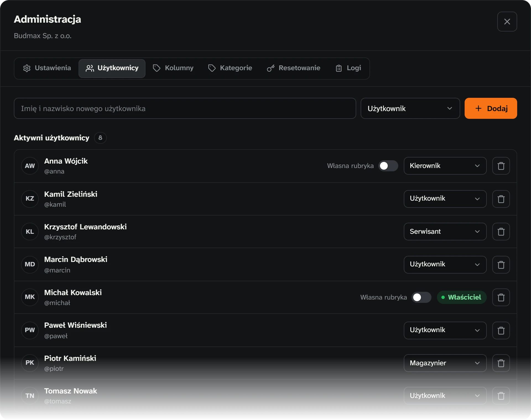
Task: Open Paweł Wiśniewski's role dropdown
Action: coord(445,330)
